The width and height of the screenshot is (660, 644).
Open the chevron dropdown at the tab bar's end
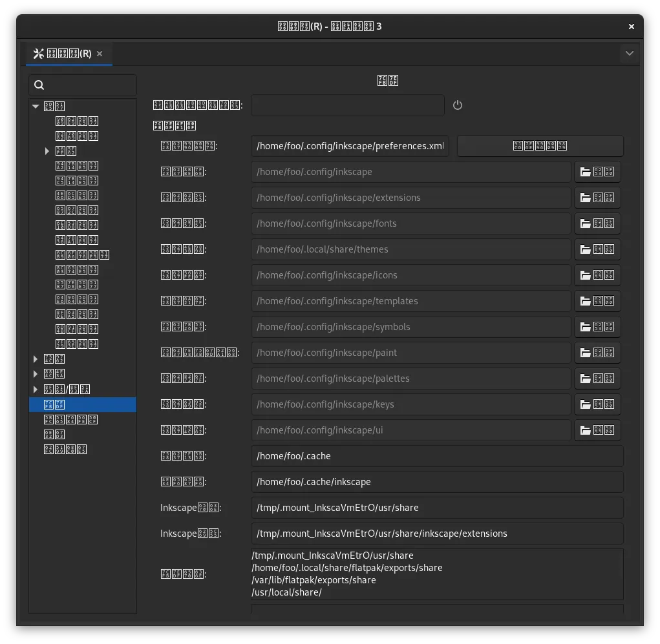point(629,54)
